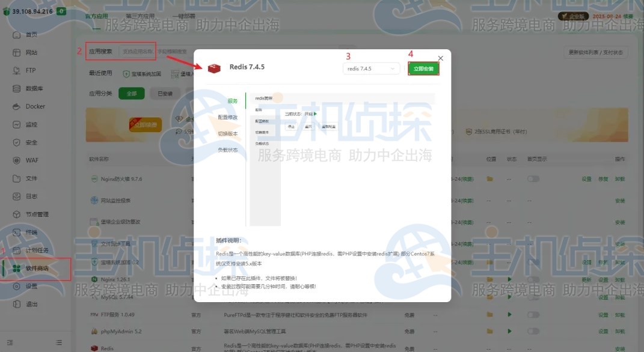The image size is (644, 352).
Task: Open the 软件商店 (App Store) sidebar item
Action: point(37,269)
